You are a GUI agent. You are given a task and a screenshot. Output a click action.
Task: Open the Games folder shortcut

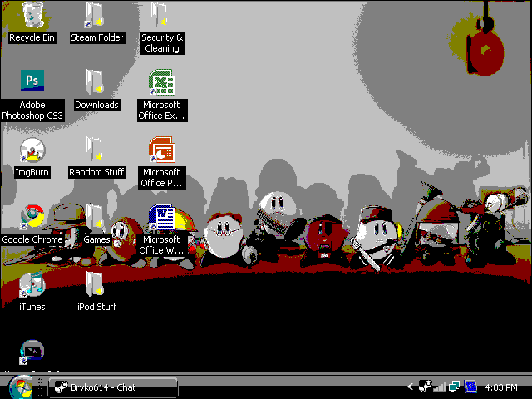[x=96, y=217]
